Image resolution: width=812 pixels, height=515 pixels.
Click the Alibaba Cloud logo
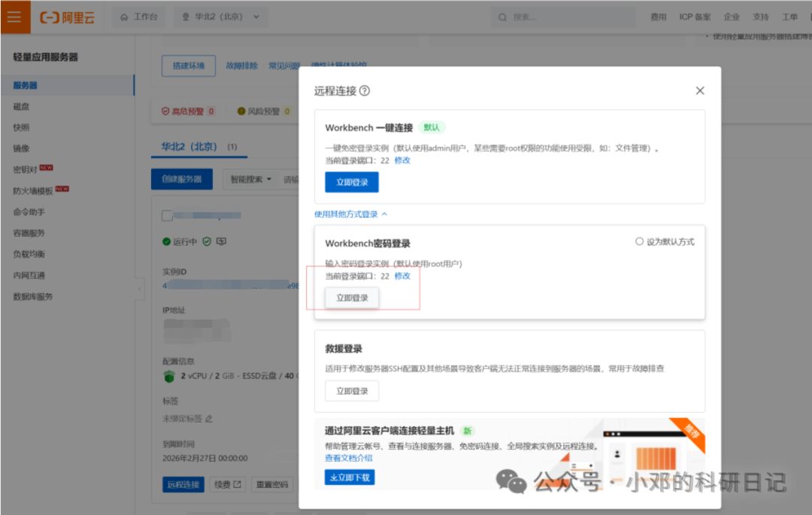tap(68, 17)
